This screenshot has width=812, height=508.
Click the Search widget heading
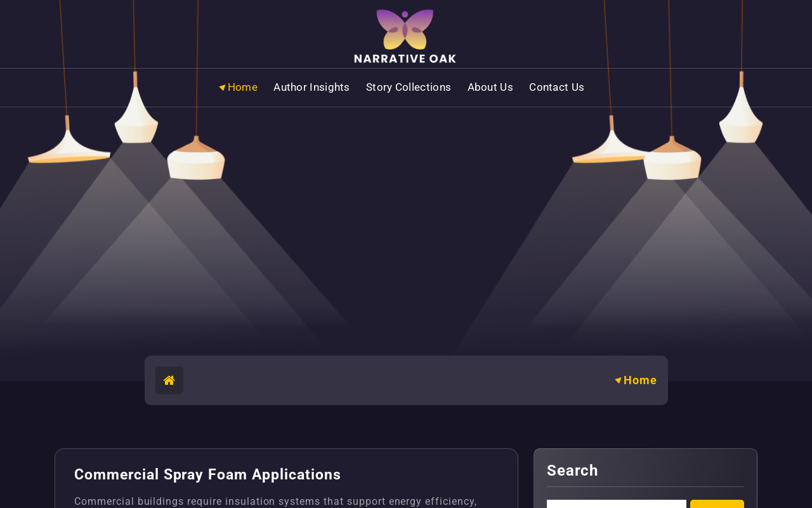click(572, 471)
